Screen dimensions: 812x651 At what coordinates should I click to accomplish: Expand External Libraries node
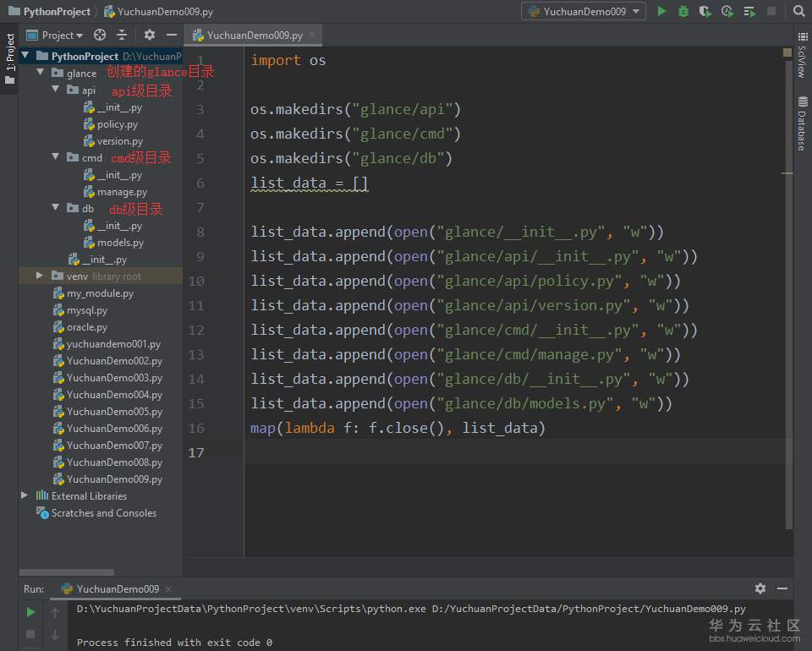coord(25,496)
